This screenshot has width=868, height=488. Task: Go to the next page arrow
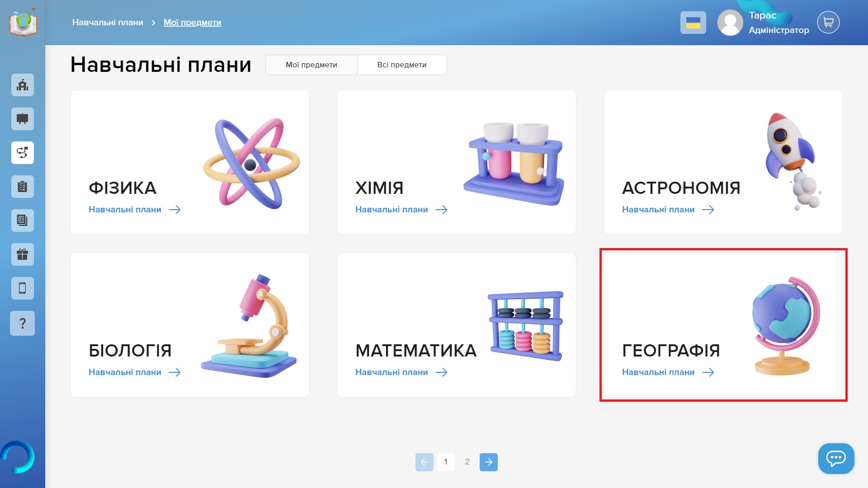[489, 462]
